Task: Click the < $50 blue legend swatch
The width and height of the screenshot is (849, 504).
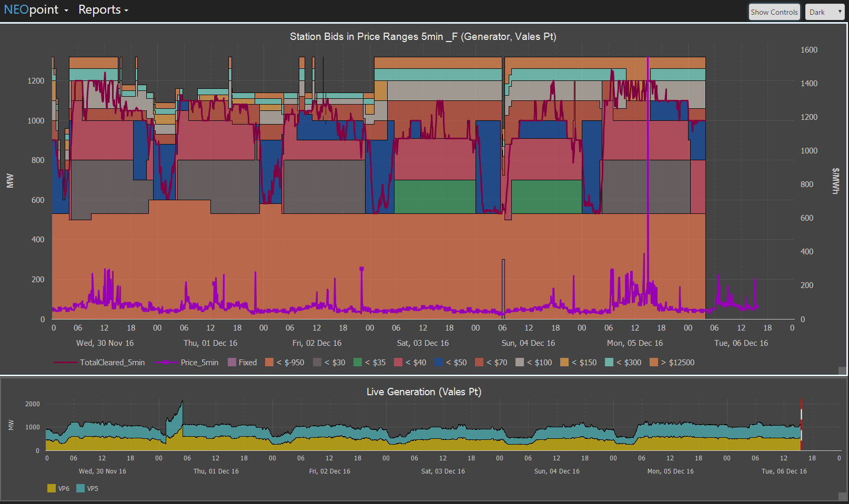Action: [x=439, y=363]
